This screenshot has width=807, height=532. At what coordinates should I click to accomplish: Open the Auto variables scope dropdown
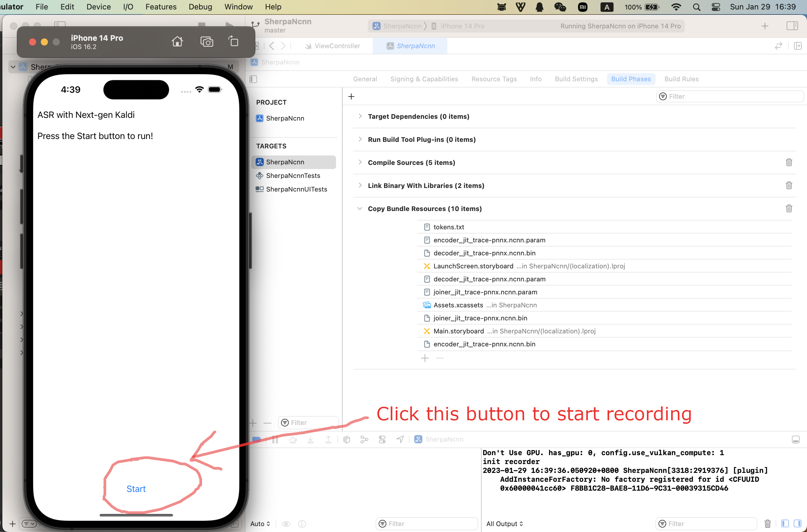click(260, 524)
